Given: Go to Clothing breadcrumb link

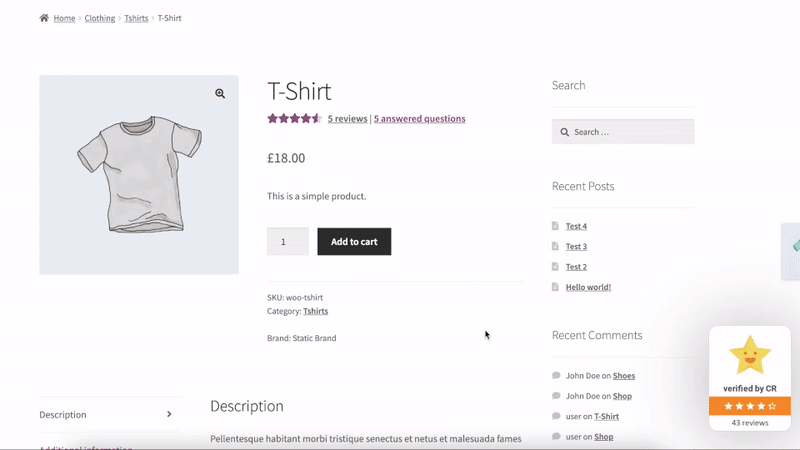Looking at the screenshot, I should coord(100,18).
